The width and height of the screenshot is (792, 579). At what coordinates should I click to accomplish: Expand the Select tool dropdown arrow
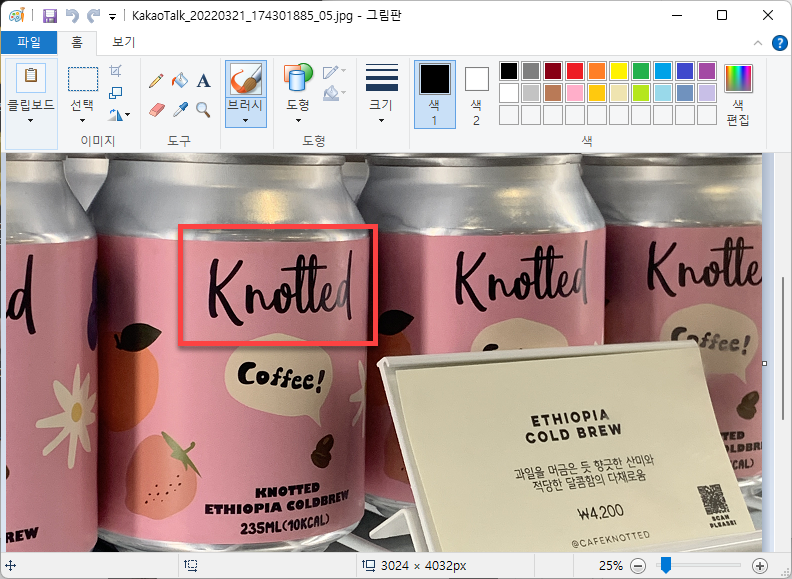coord(82,121)
